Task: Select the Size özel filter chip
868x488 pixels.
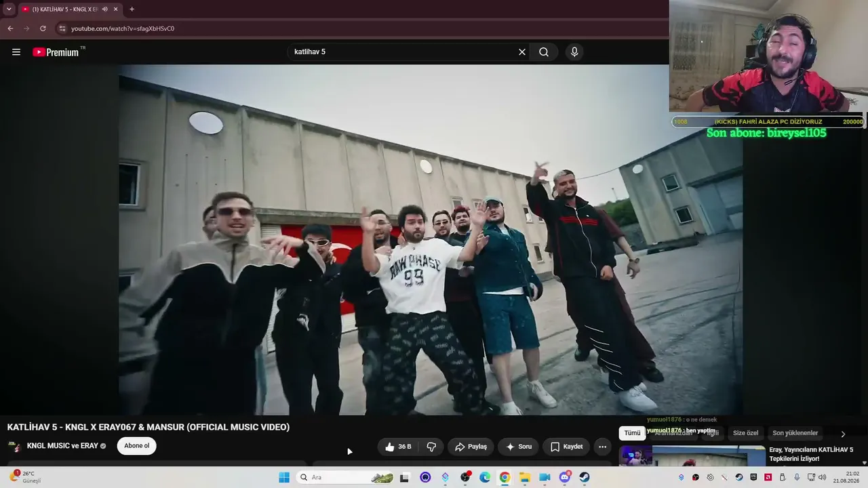Action: (x=745, y=433)
